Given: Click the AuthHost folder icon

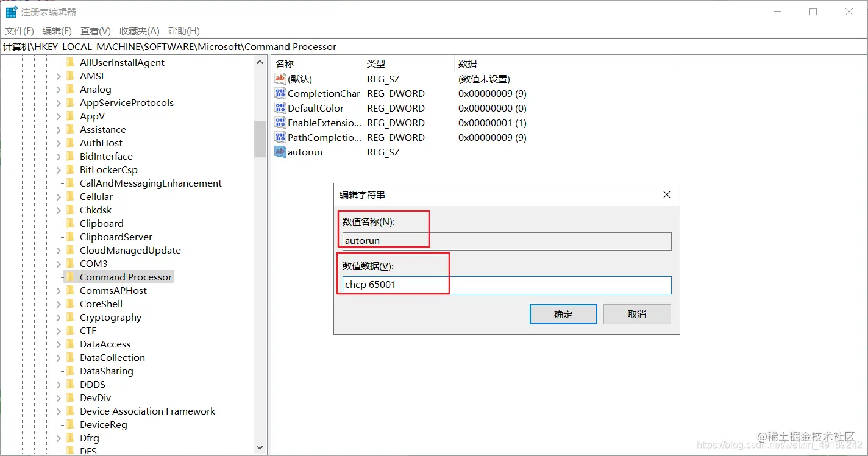Looking at the screenshot, I should click(x=71, y=143).
